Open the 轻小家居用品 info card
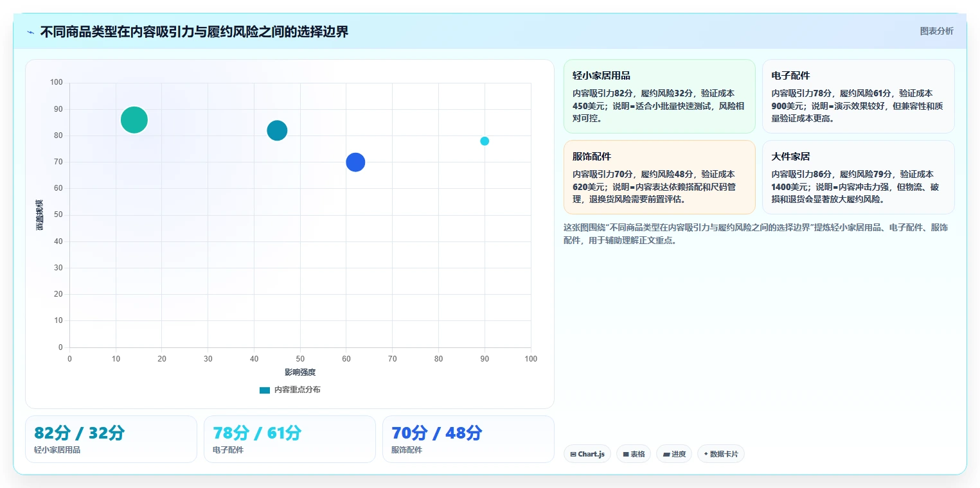This screenshot has height=488, width=980. coord(659,96)
